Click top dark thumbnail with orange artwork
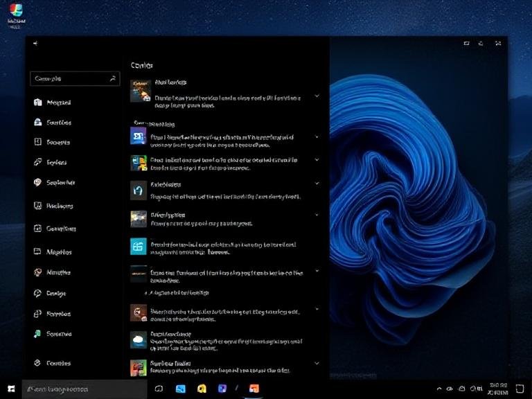Image resolution: width=532 pixels, height=399 pixels. [x=141, y=91]
